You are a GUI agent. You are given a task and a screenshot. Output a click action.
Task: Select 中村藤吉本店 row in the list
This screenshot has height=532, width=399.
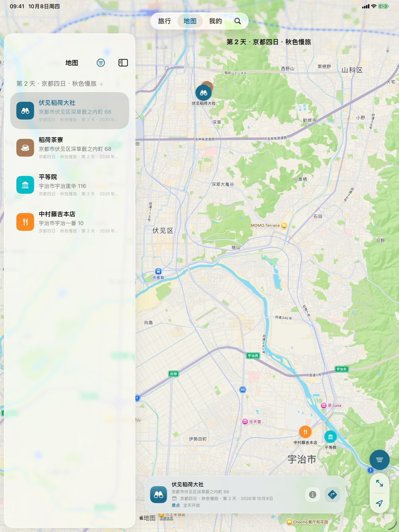[x=69, y=222]
